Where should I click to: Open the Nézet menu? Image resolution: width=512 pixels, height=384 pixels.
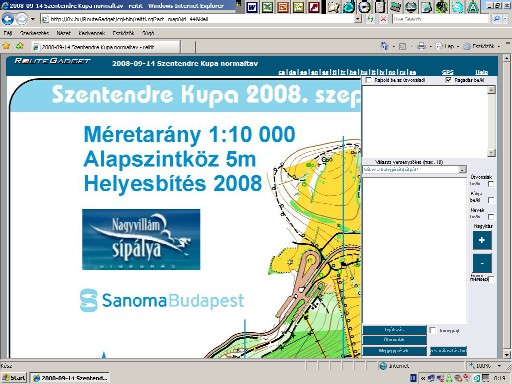(63, 33)
